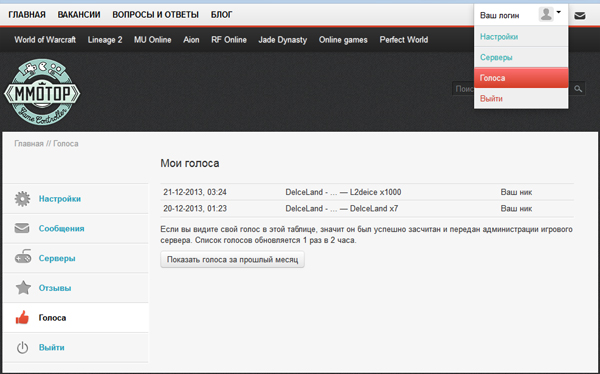Open the Online games category

coord(343,40)
